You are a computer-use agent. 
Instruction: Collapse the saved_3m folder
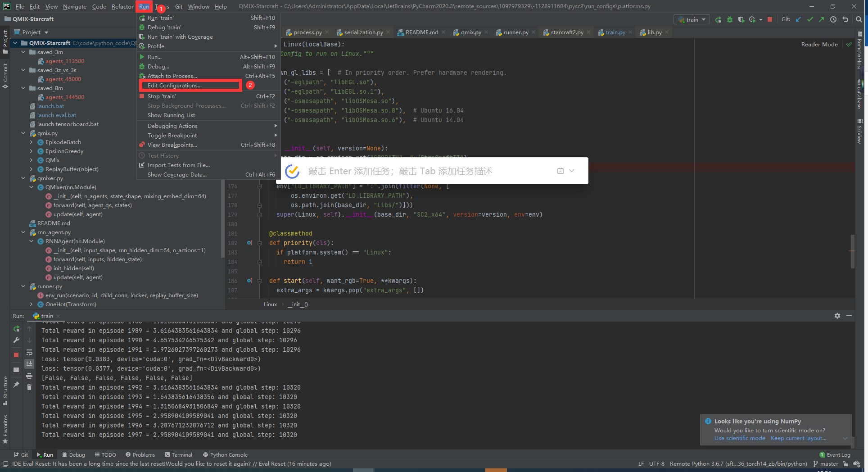point(23,52)
